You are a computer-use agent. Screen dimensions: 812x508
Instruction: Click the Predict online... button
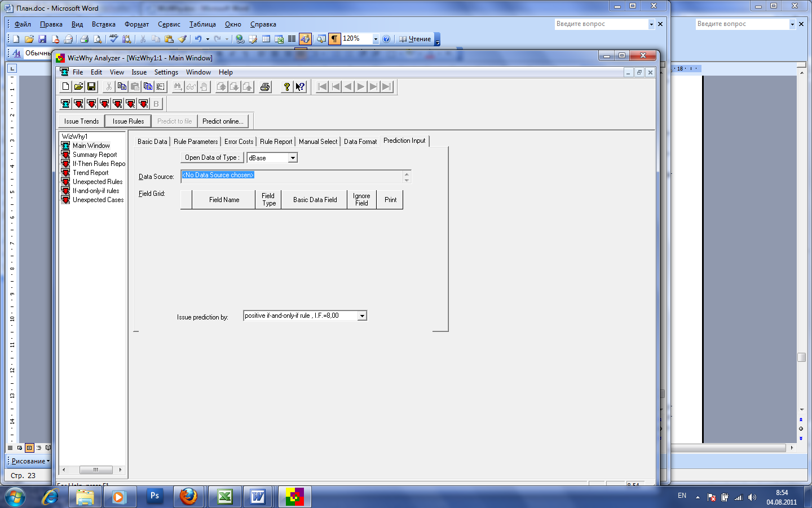(x=223, y=121)
